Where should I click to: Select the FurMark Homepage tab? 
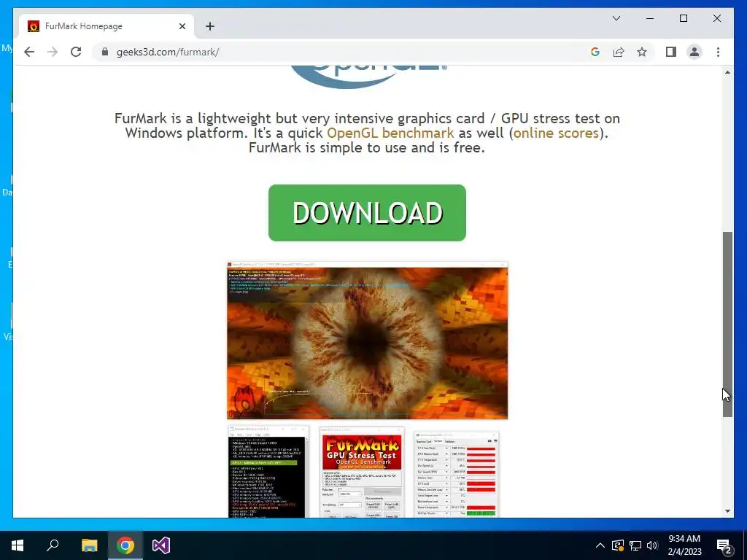click(107, 26)
